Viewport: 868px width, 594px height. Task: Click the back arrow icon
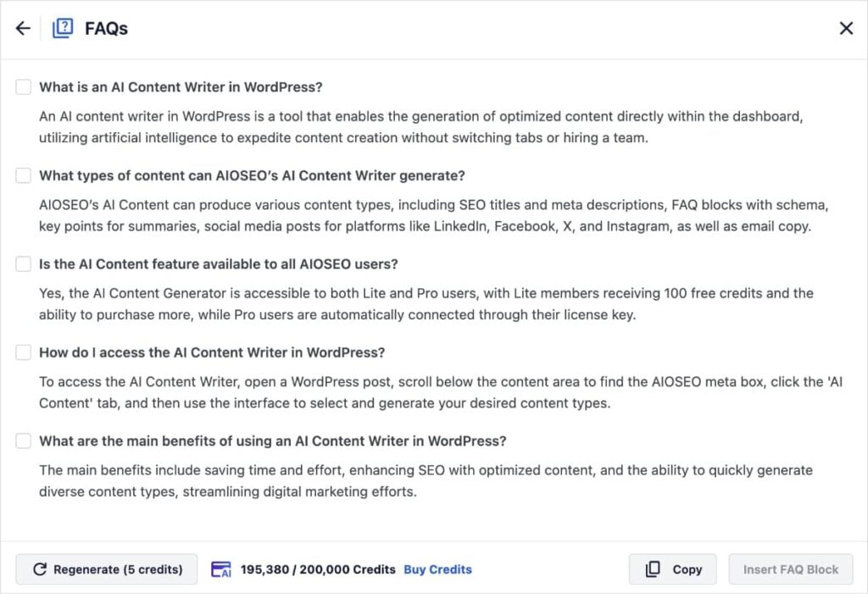point(22,28)
